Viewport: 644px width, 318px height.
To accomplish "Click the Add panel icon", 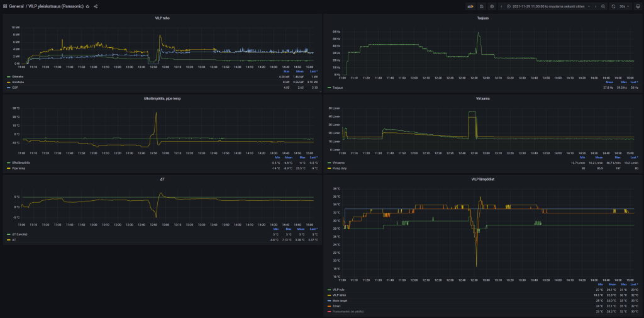I will click(x=469, y=6).
